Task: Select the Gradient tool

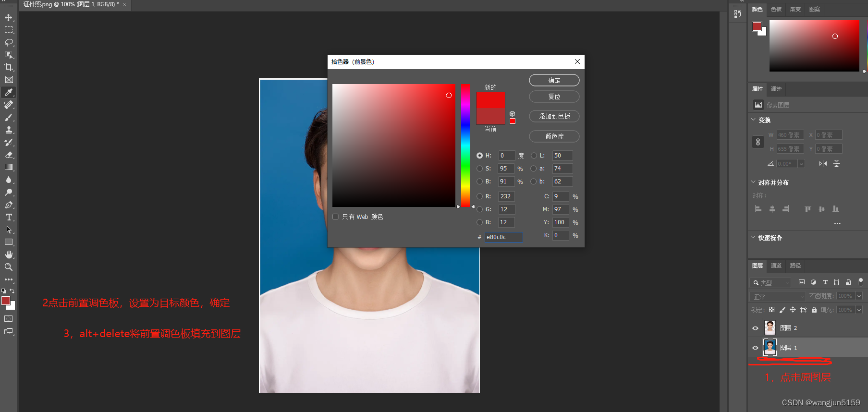Action: point(9,167)
